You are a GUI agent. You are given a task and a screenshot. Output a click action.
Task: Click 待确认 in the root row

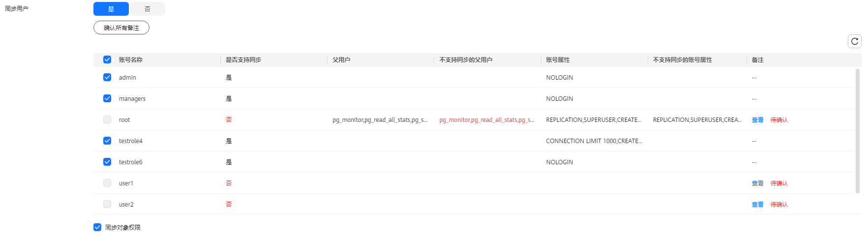point(779,120)
